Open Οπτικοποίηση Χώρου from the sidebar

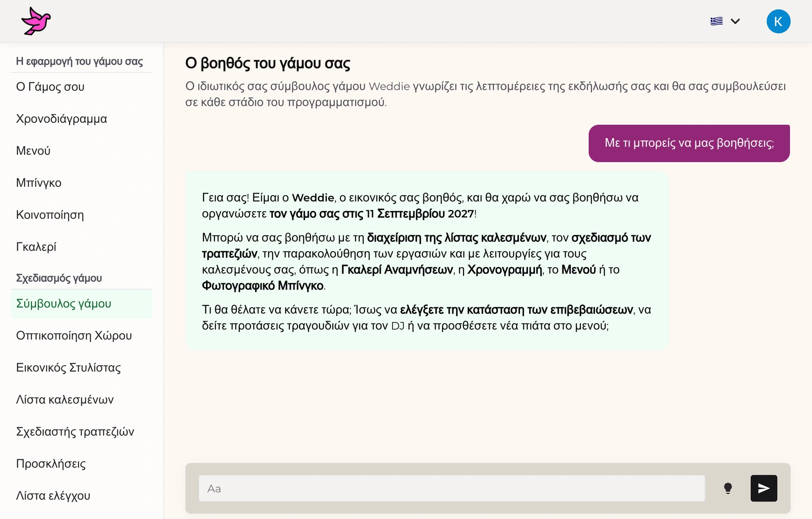[74, 336]
